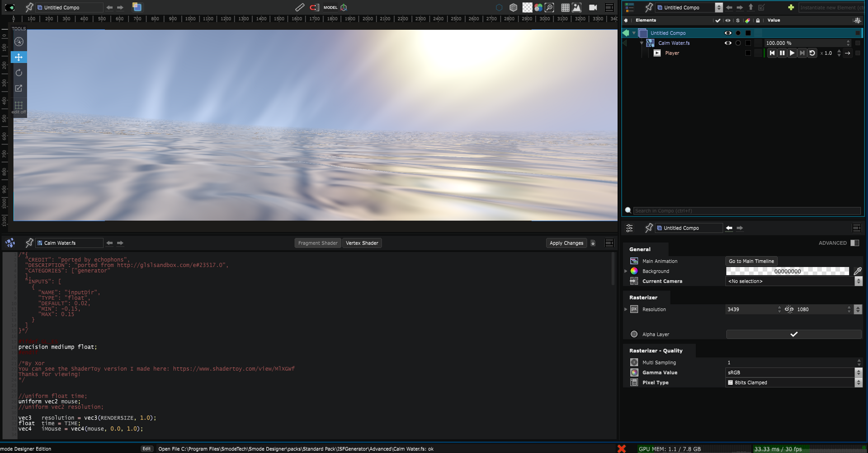Pin the Calm Water.fs shader editor panel

tap(29, 243)
